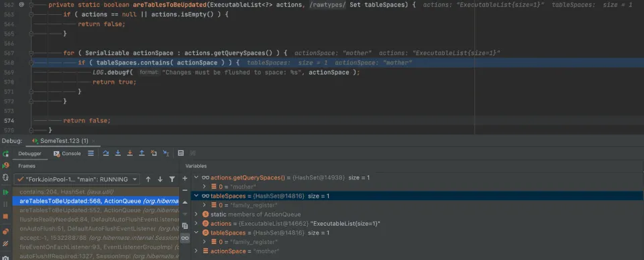The image size is (644, 260).
Task: Click the Force Step Into icon
Action: click(x=129, y=153)
